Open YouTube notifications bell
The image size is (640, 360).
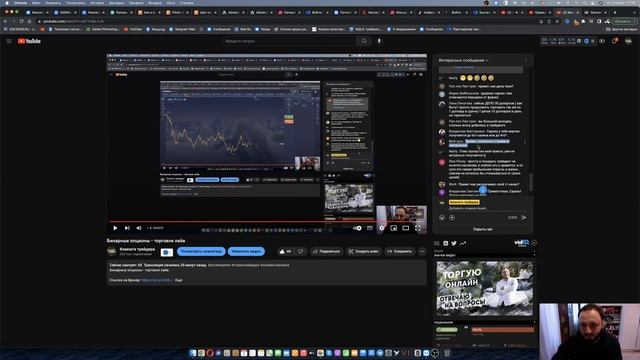(614, 41)
